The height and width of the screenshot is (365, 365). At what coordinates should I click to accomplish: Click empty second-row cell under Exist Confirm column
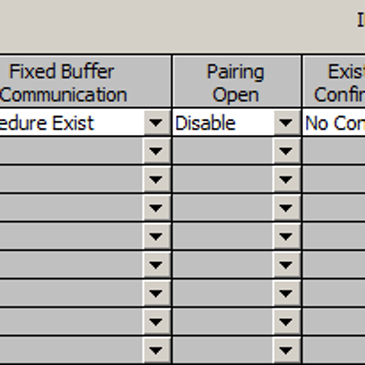pyautogui.click(x=334, y=151)
